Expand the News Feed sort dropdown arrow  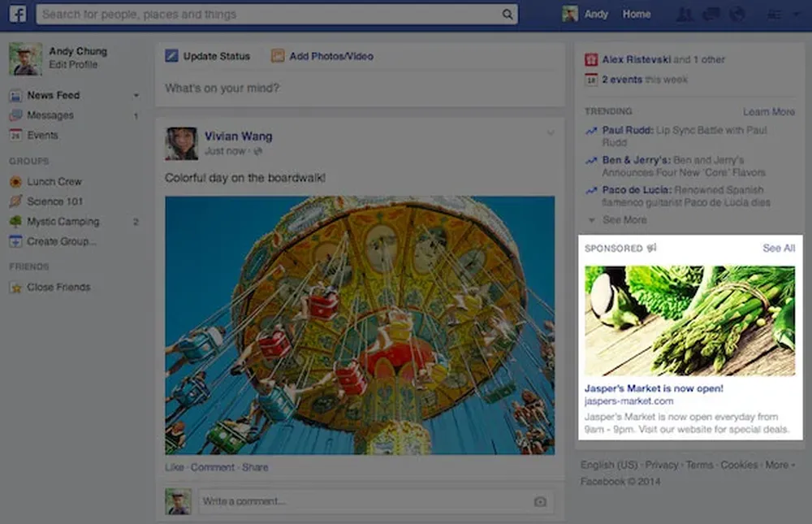(136, 96)
